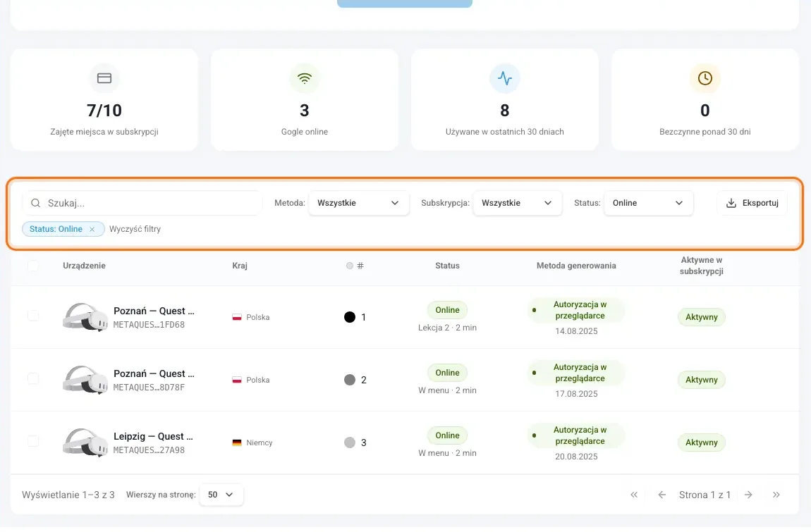Go to previous page arrow
The height and width of the screenshot is (532, 811).
coord(661,495)
